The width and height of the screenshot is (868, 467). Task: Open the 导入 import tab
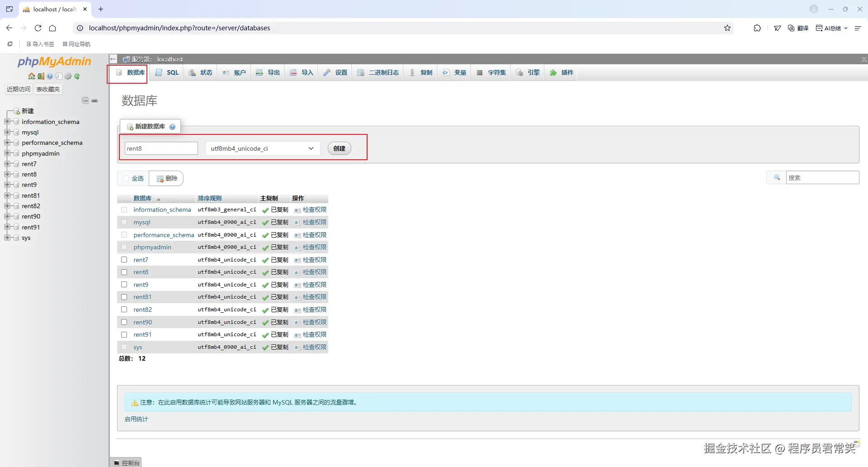[302, 72]
